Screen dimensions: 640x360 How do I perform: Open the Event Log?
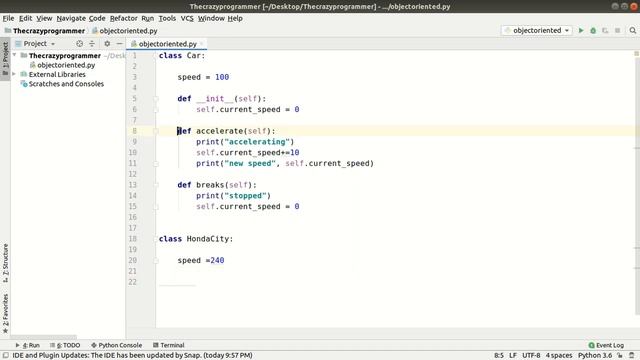[606, 345]
